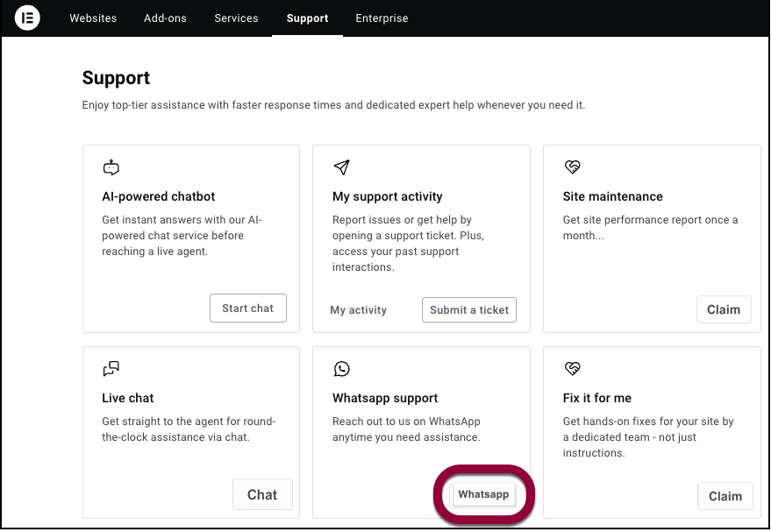Click the WhatsApp logo icon
Screen dimensions: 771x532
[x=341, y=370]
